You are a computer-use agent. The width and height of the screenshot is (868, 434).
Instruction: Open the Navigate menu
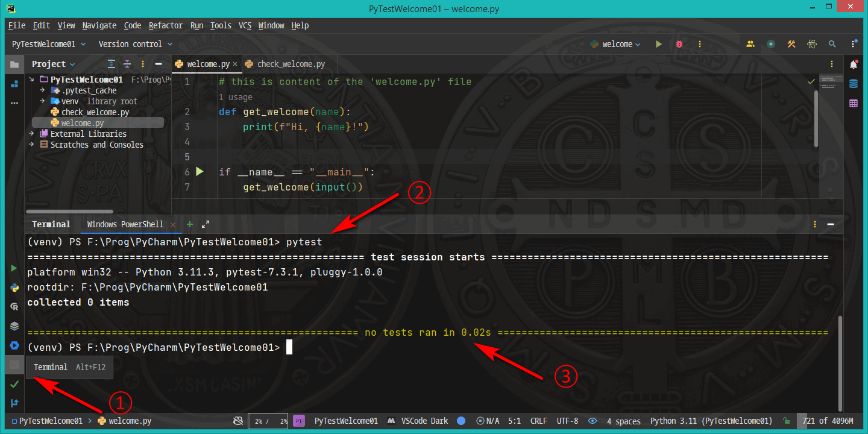point(99,25)
